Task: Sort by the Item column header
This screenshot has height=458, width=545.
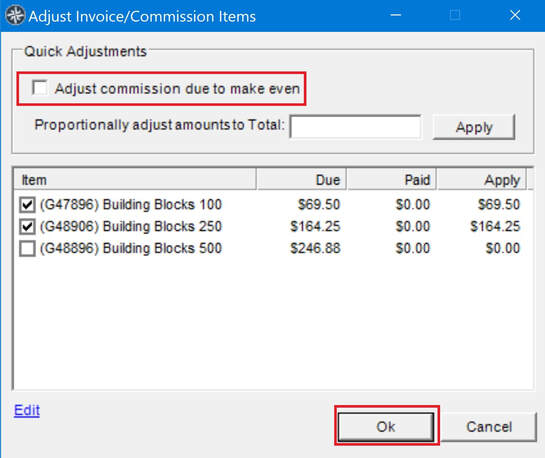Action: [135, 180]
